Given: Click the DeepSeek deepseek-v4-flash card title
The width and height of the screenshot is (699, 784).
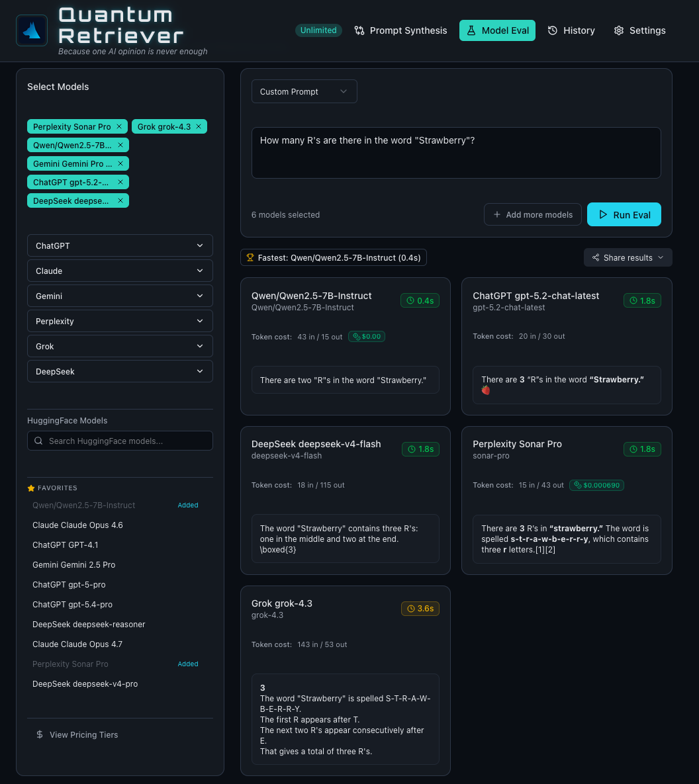Looking at the screenshot, I should click(x=316, y=444).
